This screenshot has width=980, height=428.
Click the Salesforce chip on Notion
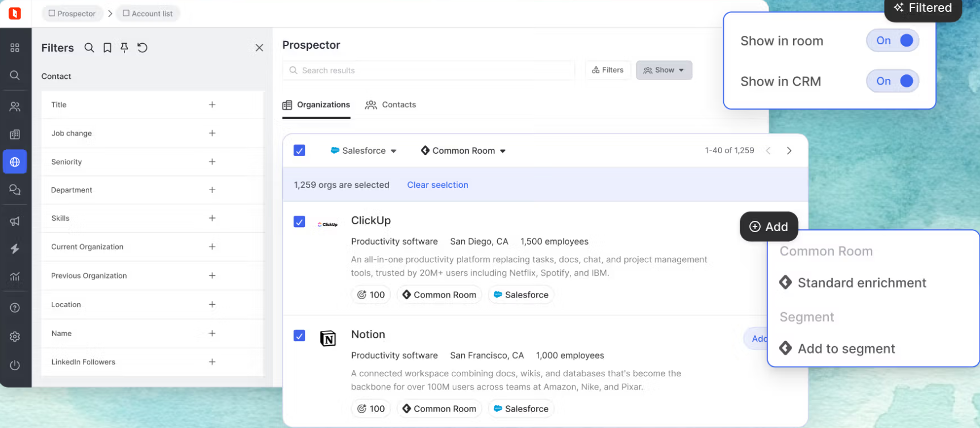(521, 409)
